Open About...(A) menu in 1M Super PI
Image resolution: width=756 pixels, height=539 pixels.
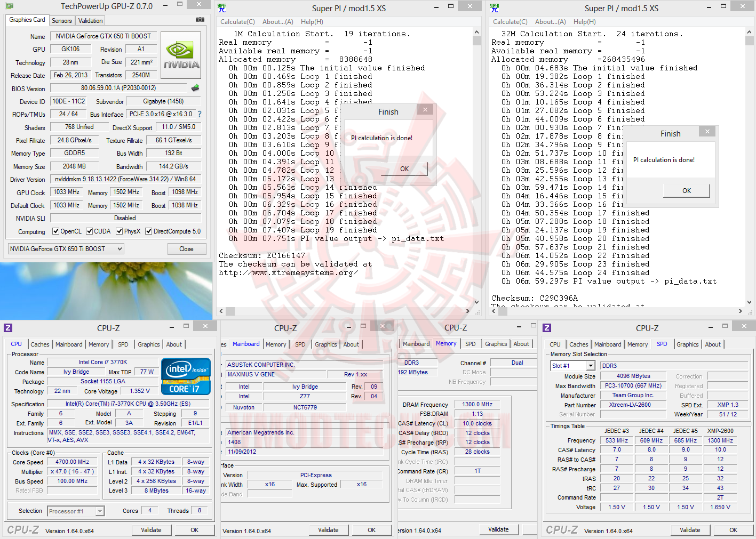click(x=277, y=22)
